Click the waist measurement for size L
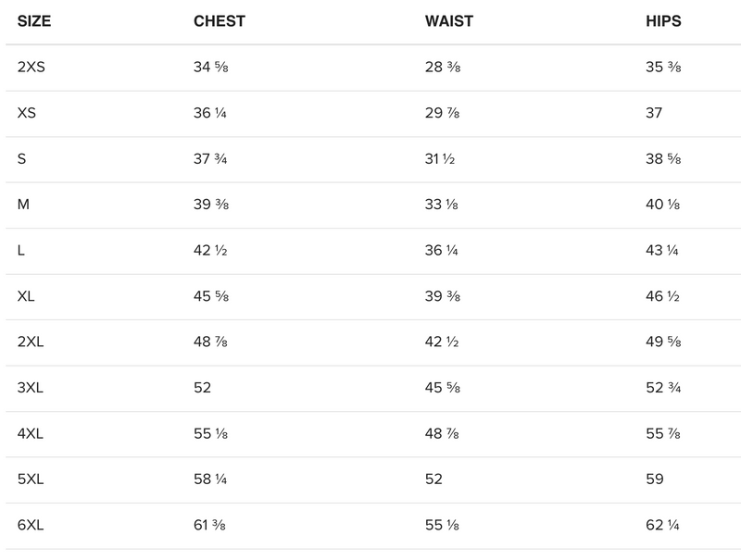Image resolution: width=741 pixels, height=560 pixels. pyautogui.click(x=441, y=250)
